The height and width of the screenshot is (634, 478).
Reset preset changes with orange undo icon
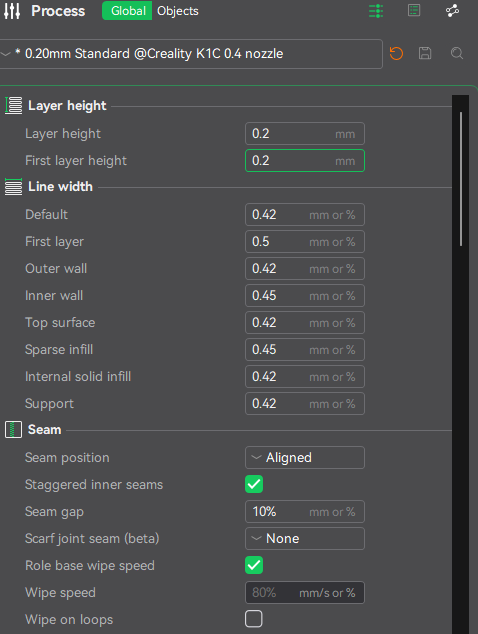coord(396,53)
